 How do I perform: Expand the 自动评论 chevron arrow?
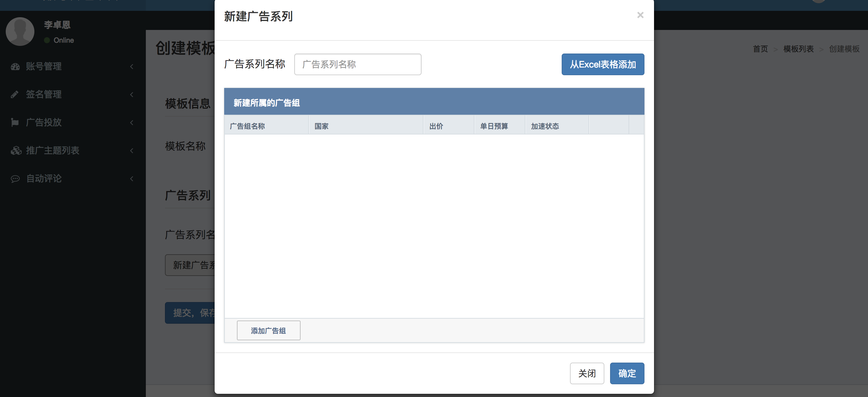pyautogui.click(x=132, y=178)
